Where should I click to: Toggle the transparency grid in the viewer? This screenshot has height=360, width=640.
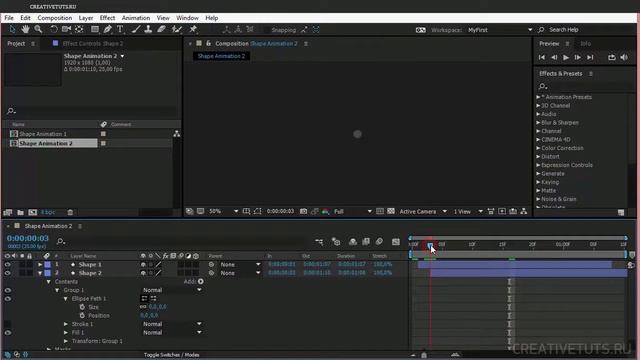tap(391, 211)
